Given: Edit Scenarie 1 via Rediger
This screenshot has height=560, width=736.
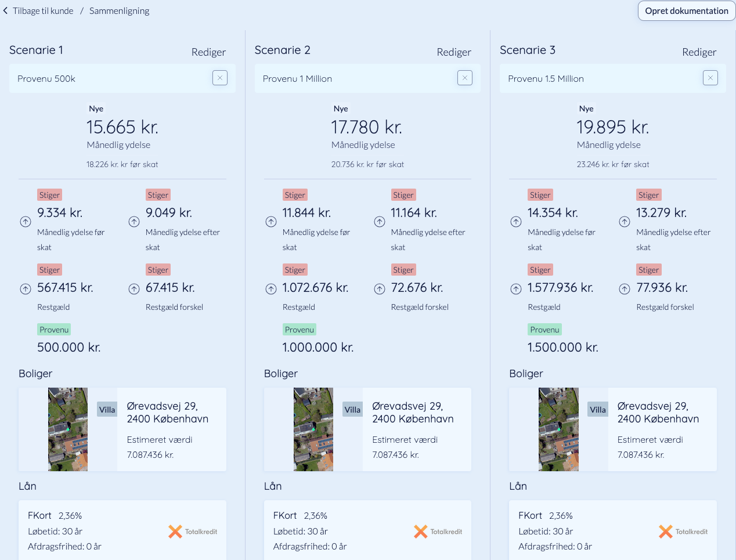Looking at the screenshot, I should pos(208,52).
